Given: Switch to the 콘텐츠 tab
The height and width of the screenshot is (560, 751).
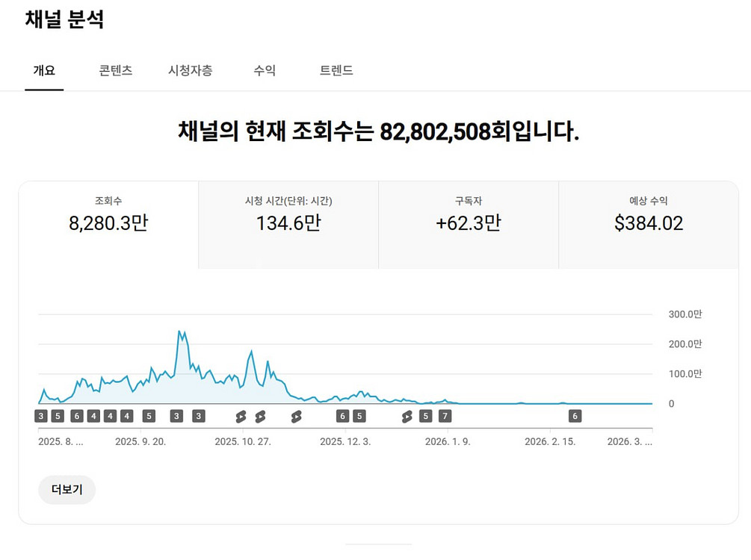Looking at the screenshot, I should click(116, 71).
